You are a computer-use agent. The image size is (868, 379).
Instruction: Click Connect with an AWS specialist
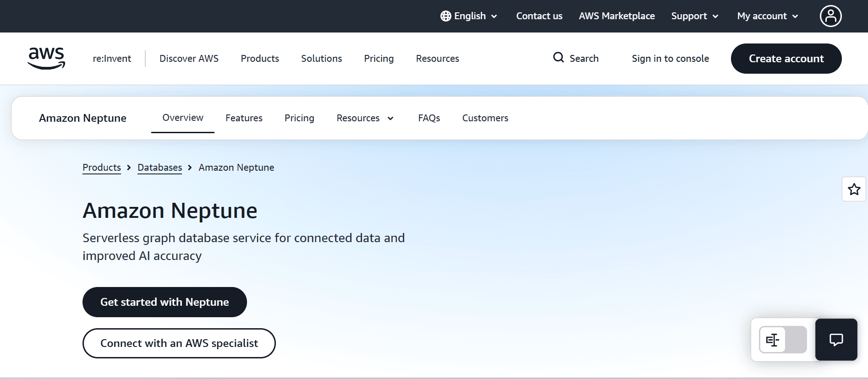click(179, 343)
